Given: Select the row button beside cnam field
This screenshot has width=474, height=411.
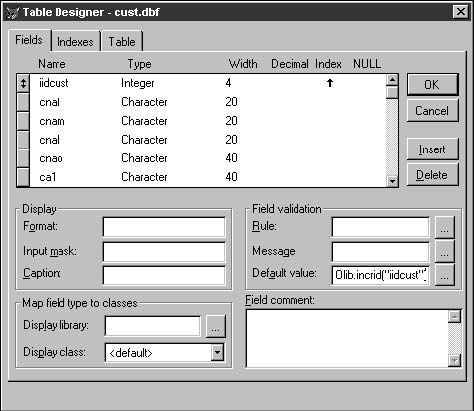Looking at the screenshot, I should (x=23, y=121).
